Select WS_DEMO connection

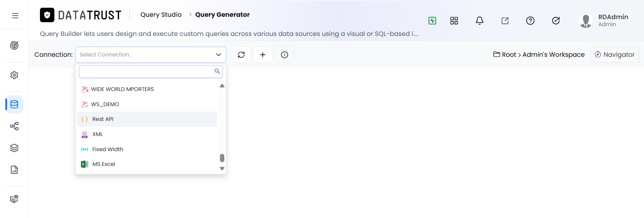click(x=147, y=104)
